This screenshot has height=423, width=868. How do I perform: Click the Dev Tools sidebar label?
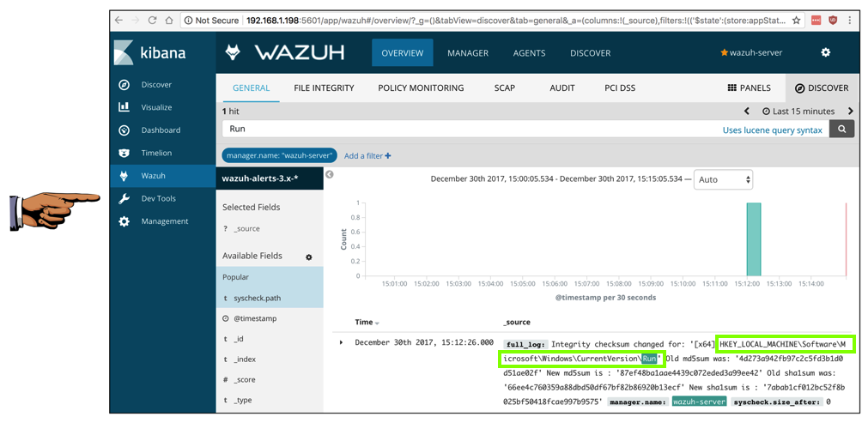pyautogui.click(x=158, y=198)
